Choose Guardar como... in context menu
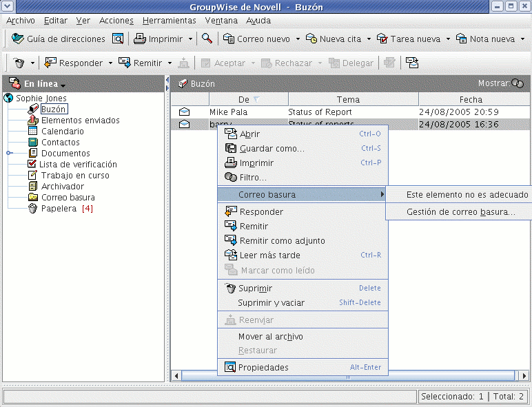This screenshot has height=407, width=532. pyautogui.click(x=303, y=149)
